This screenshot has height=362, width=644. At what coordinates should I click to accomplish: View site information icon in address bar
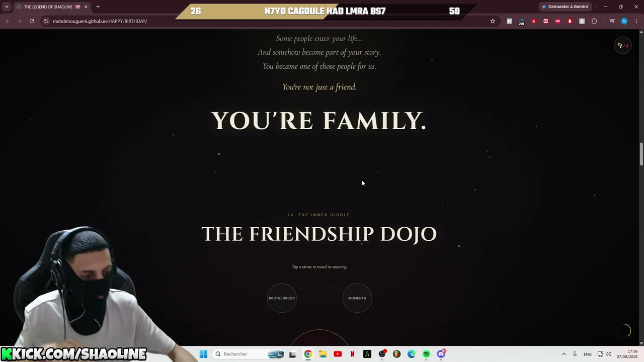click(x=46, y=21)
